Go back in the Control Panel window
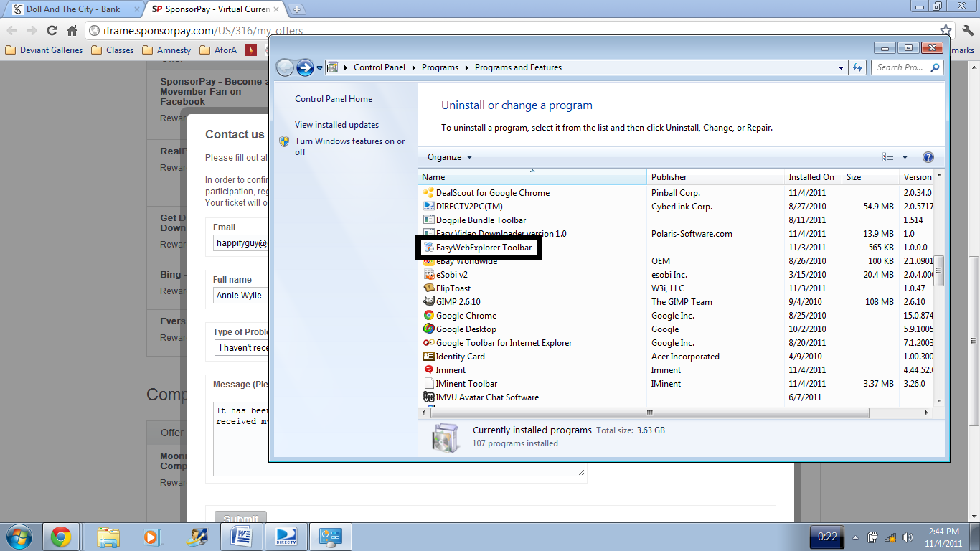 tap(285, 67)
